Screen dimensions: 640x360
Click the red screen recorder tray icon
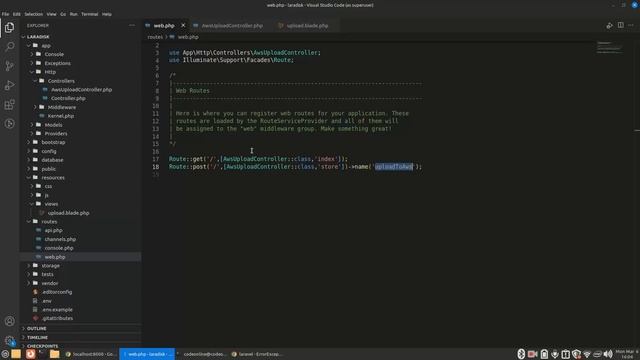pyautogui.click(x=532, y=354)
